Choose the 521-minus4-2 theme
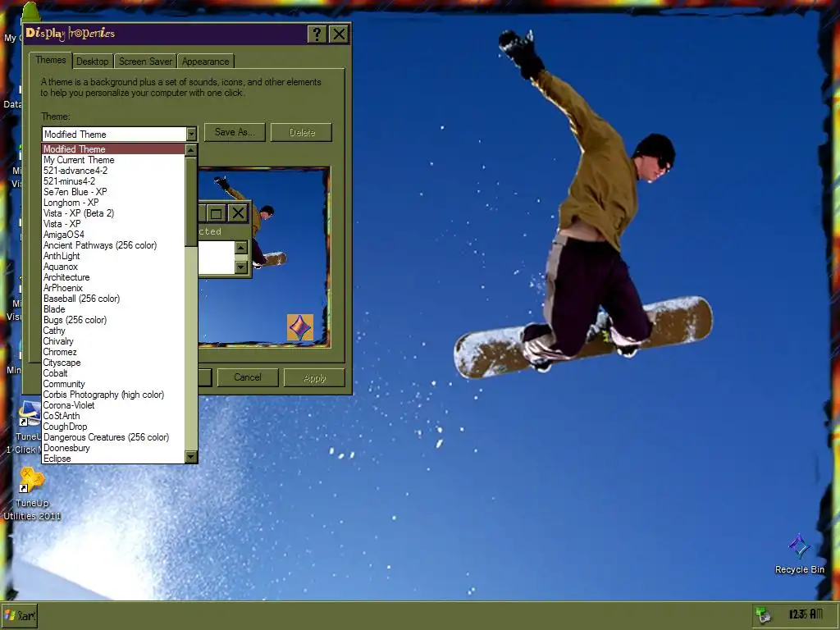 point(113,181)
